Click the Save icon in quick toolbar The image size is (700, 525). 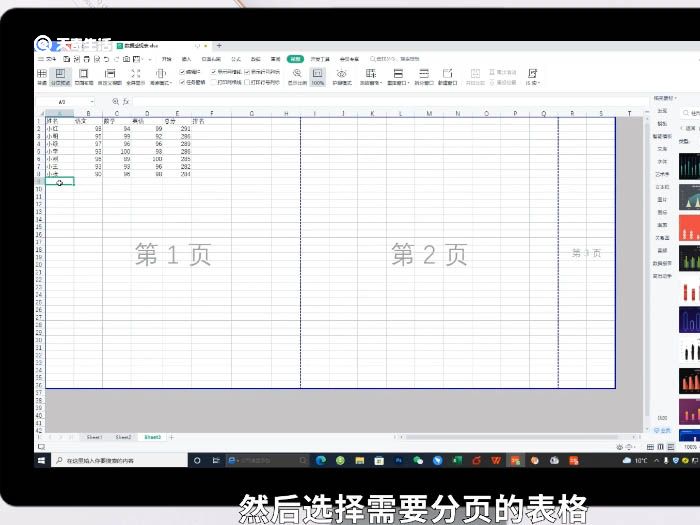pyautogui.click(x=67, y=59)
